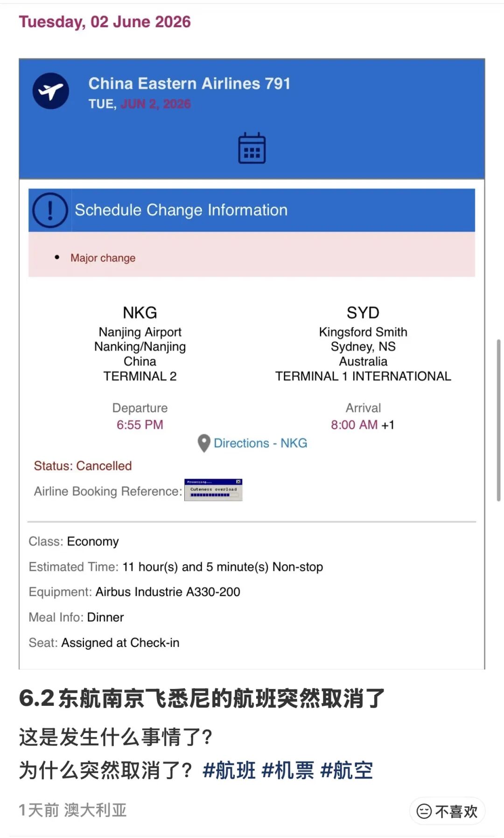Click the vertical scrollbar on right edge
The image size is (504, 838).
[x=498, y=420]
